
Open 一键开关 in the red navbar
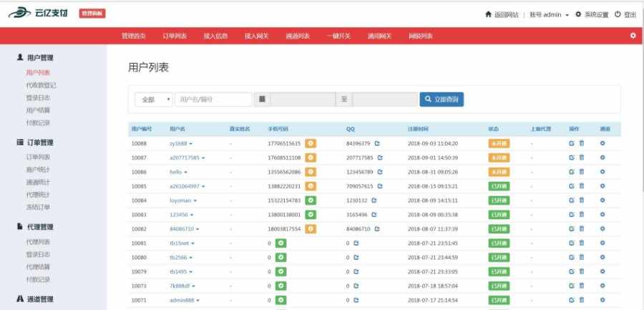pos(338,37)
